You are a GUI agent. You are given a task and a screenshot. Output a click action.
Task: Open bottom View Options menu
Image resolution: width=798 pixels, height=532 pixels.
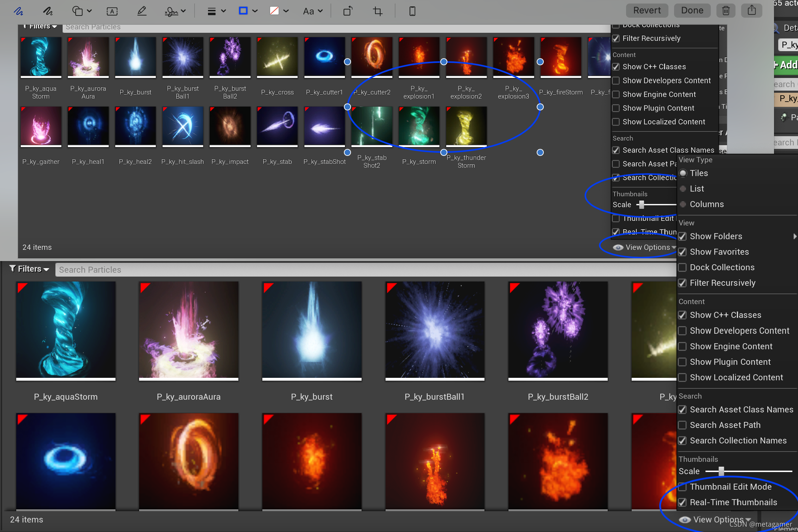[x=717, y=519]
